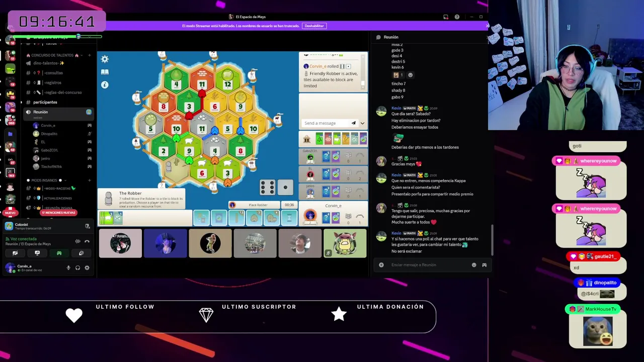Toggle screen share in voice panel
Screen dimensions: 644x362
click(x=37, y=253)
